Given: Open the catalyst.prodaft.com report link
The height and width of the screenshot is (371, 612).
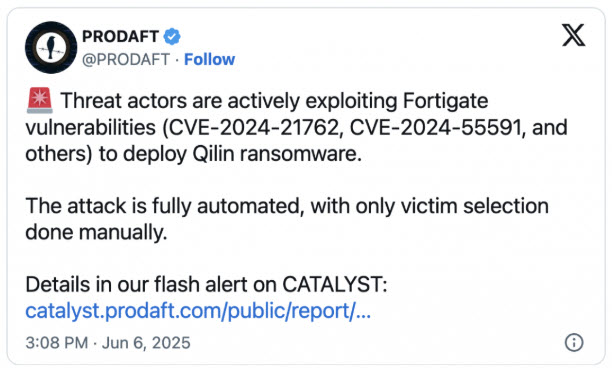Looking at the screenshot, I should (198, 311).
